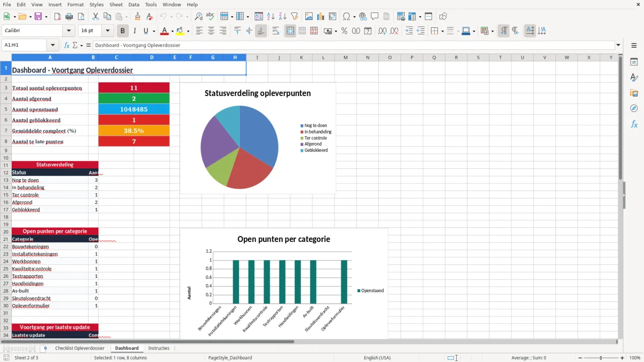Image resolution: width=644 pixels, height=362 pixels.
Task: Open Find & Replace tool
Action: point(199,17)
